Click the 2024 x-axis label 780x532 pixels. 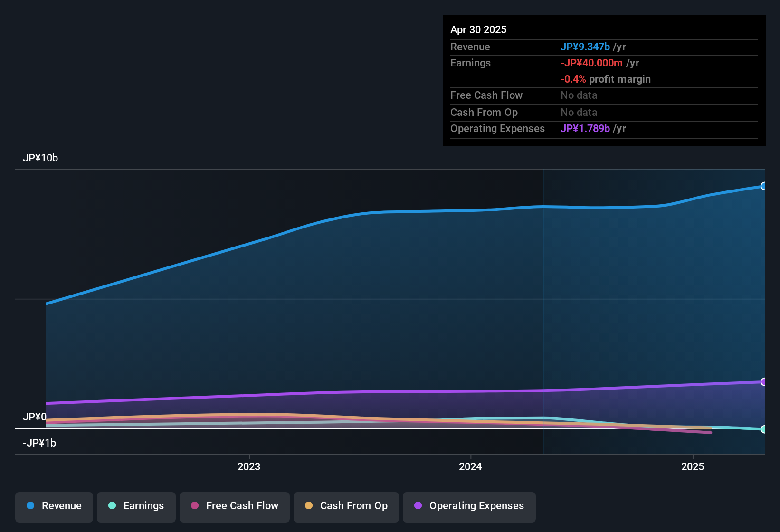click(470, 466)
